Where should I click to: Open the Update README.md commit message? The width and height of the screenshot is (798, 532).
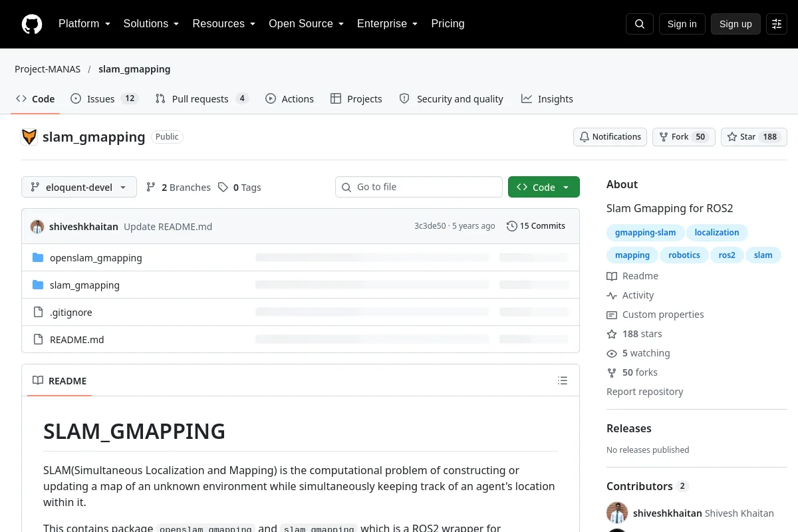(x=168, y=226)
